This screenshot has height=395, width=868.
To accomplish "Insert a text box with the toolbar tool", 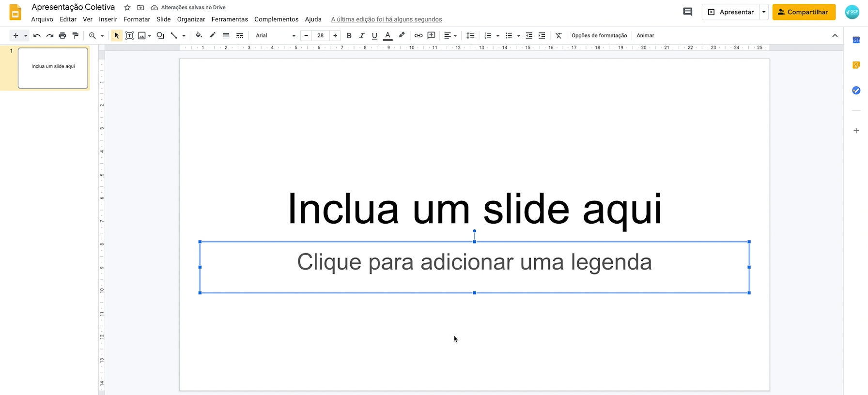I will tap(129, 35).
